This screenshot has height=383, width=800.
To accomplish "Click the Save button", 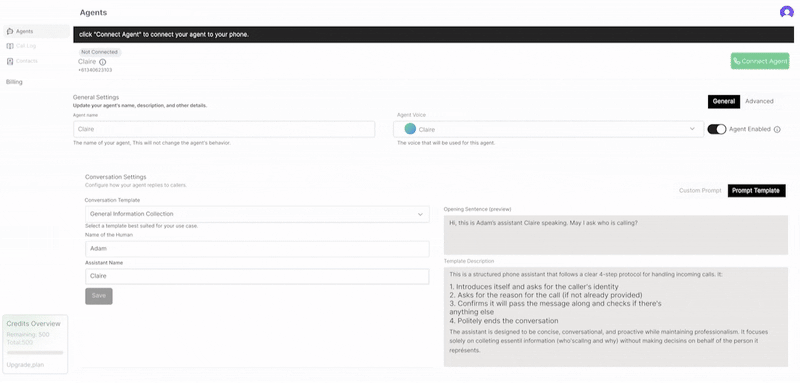I will [x=98, y=296].
